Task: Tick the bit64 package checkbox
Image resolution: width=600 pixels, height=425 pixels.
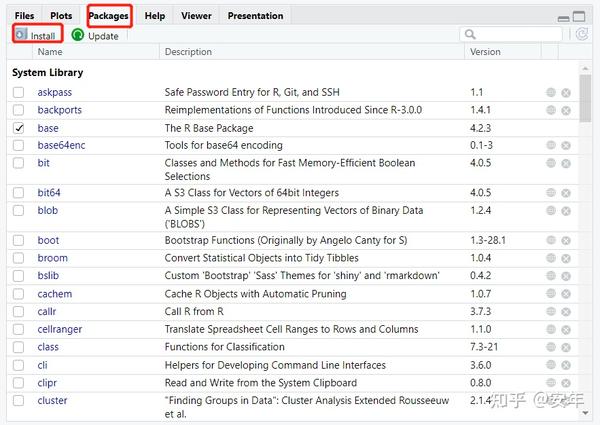Action: tap(19, 193)
